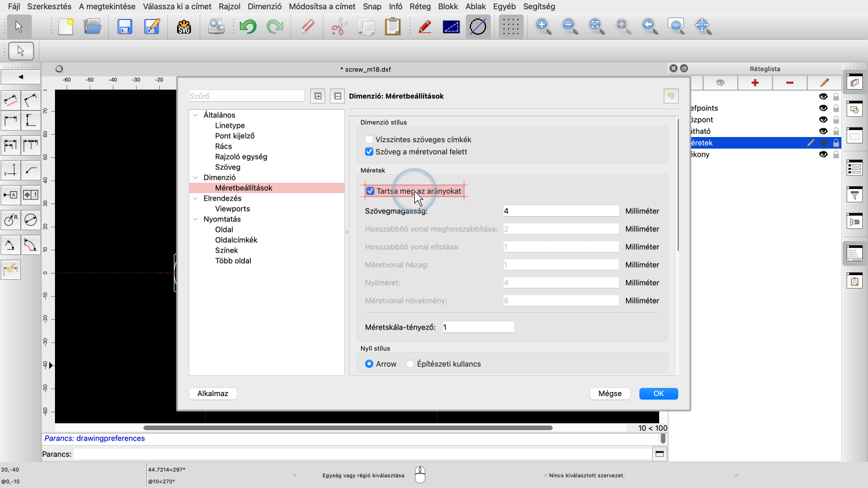Click the Paste clipboard icon
This screenshot has width=868, height=488.
[392, 27]
